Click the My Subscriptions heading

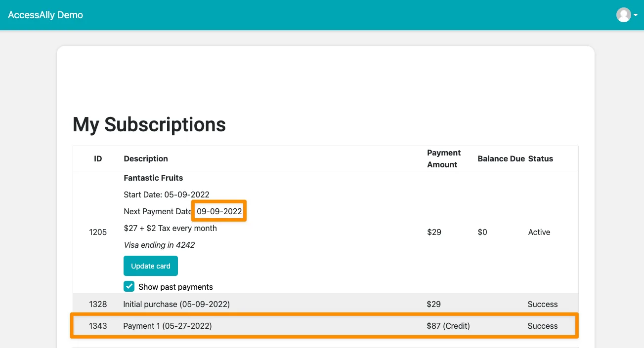(x=149, y=124)
